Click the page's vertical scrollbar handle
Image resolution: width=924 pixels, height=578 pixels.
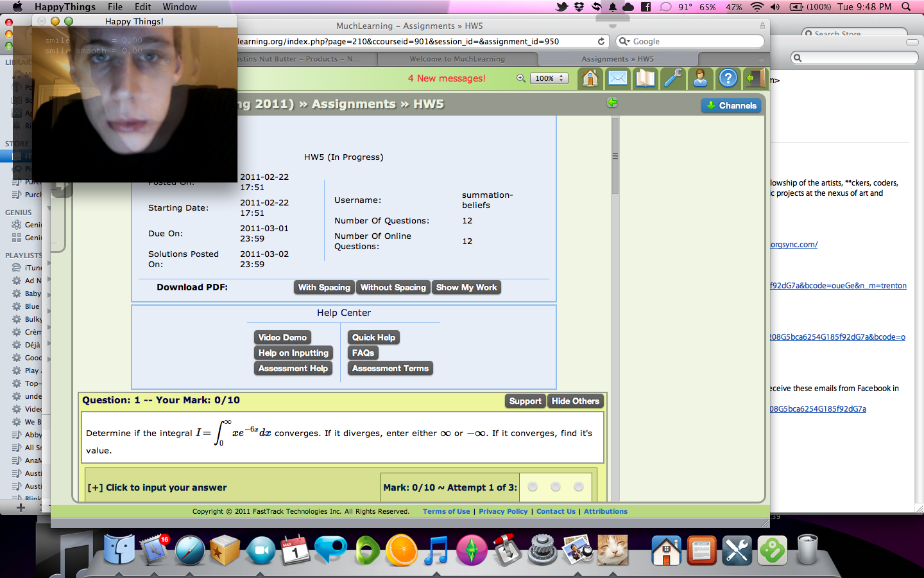615,156
